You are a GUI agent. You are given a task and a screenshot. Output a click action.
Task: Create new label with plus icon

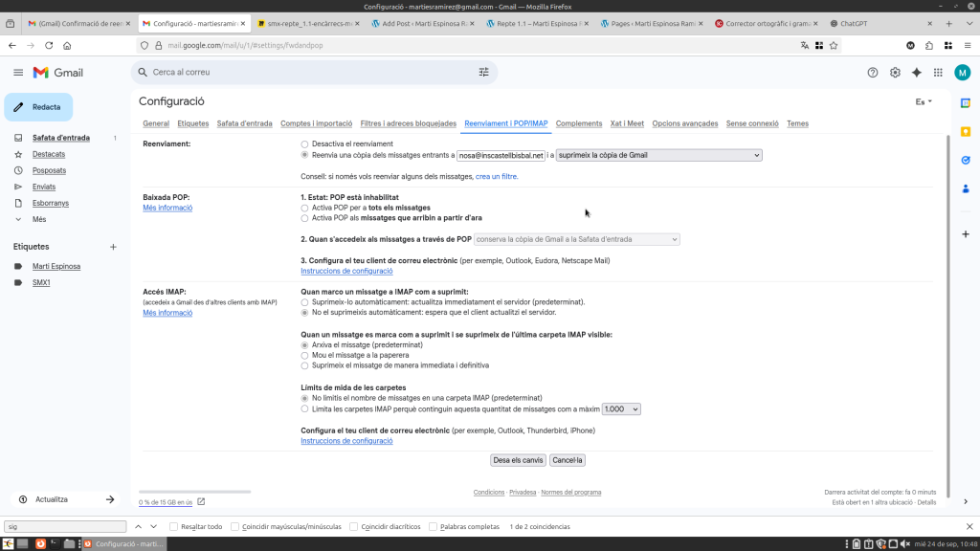pyautogui.click(x=113, y=247)
